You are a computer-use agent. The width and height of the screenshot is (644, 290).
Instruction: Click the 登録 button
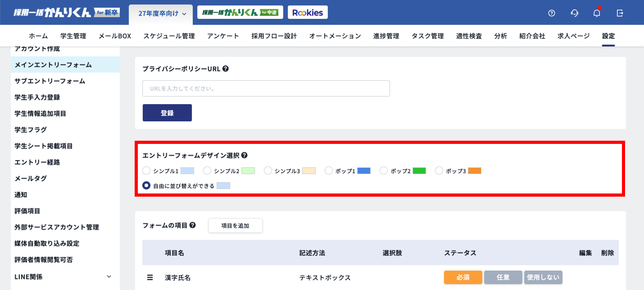coord(167,112)
